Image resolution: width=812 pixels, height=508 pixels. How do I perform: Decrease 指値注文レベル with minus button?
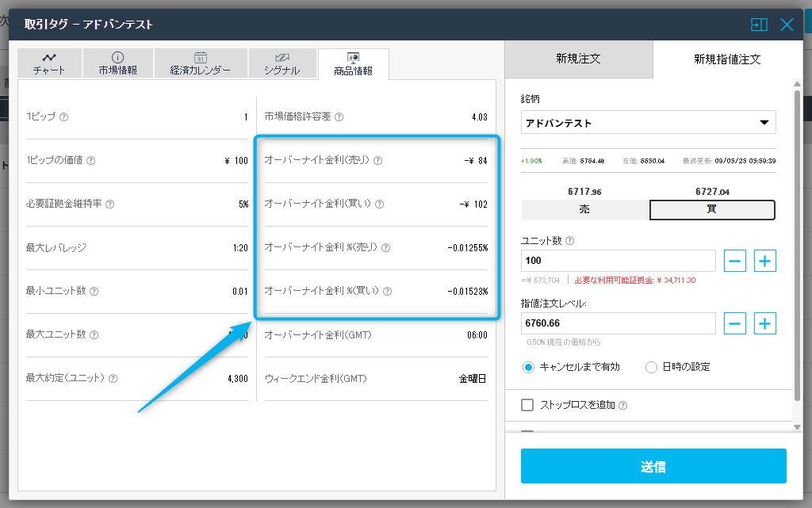click(735, 324)
